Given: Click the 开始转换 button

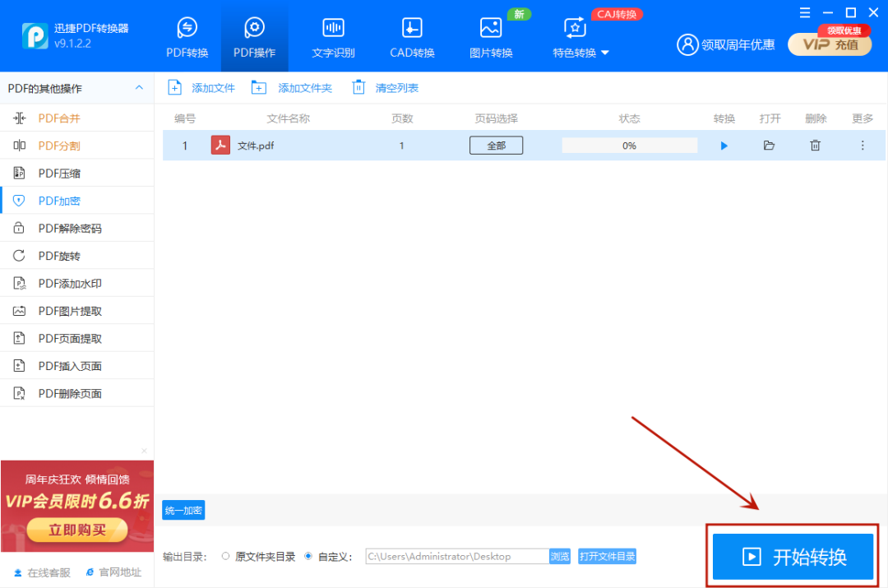Looking at the screenshot, I should point(793,557).
